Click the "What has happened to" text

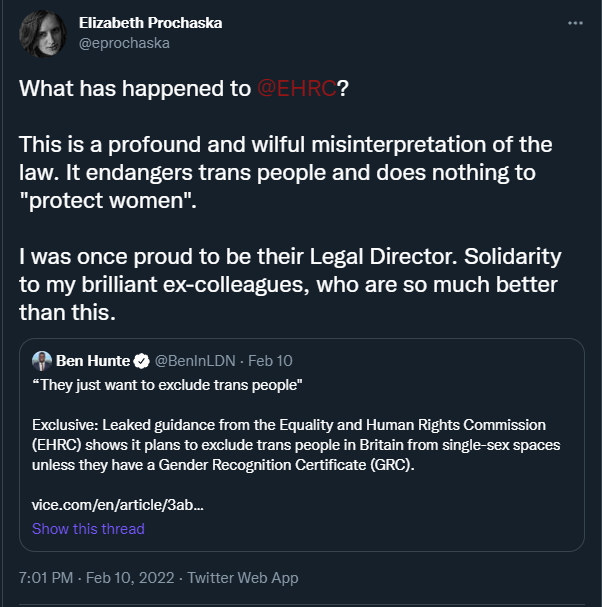click(135, 88)
